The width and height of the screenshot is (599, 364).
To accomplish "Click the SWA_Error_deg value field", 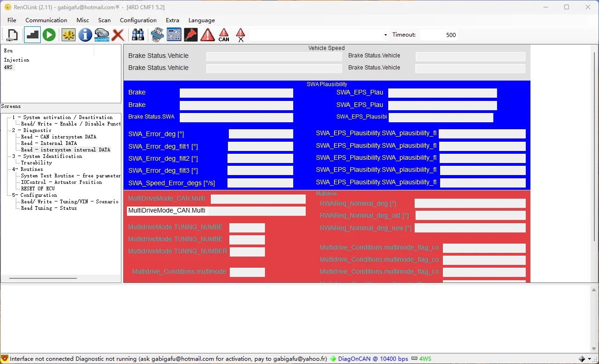I will click(x=261, y=134).
